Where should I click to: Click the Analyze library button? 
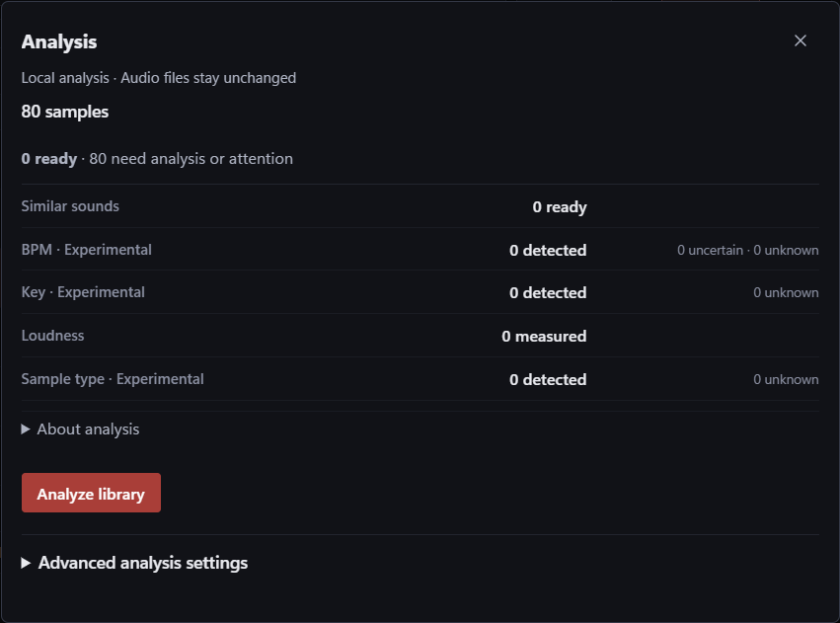pos(91,493)
